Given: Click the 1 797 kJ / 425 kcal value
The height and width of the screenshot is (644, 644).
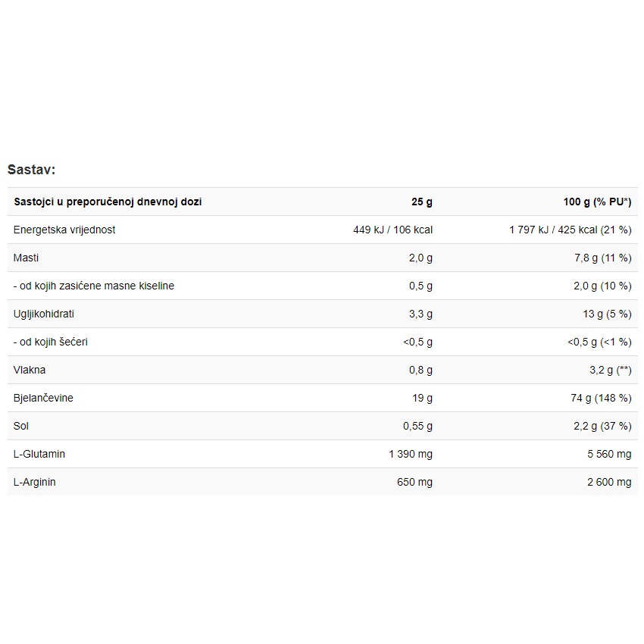Looking at the screenshot, I should click(570, 230).
